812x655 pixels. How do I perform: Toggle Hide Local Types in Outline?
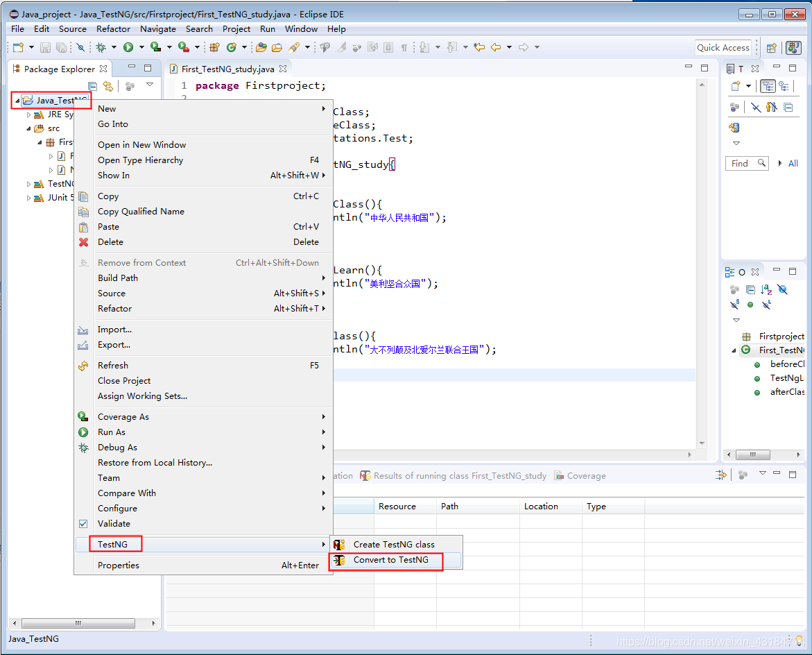click(766, 304)
